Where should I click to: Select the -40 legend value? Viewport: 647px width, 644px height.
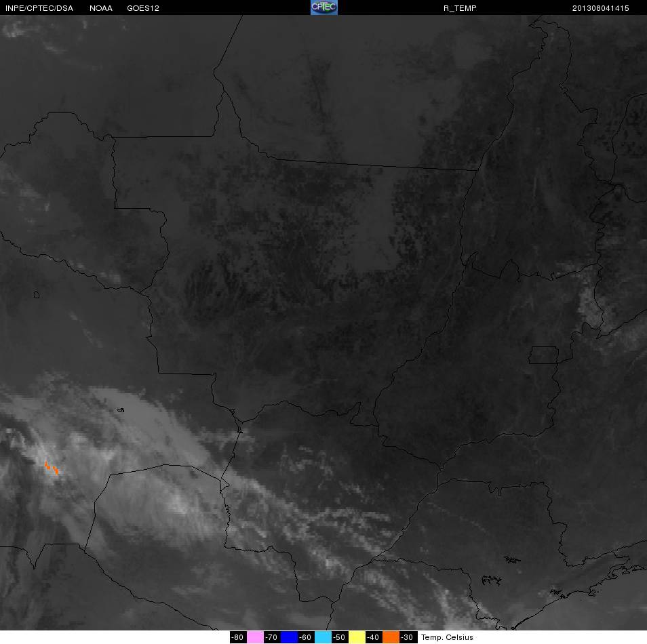(373, 637)
